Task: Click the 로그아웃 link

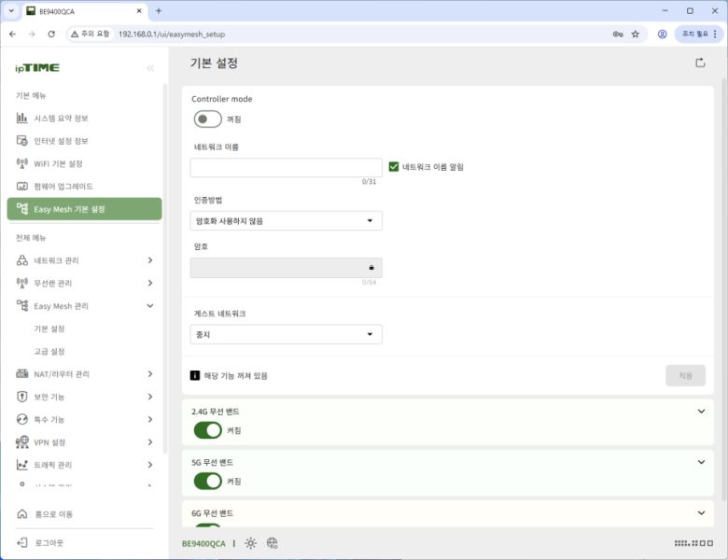Action: (49, 543)
